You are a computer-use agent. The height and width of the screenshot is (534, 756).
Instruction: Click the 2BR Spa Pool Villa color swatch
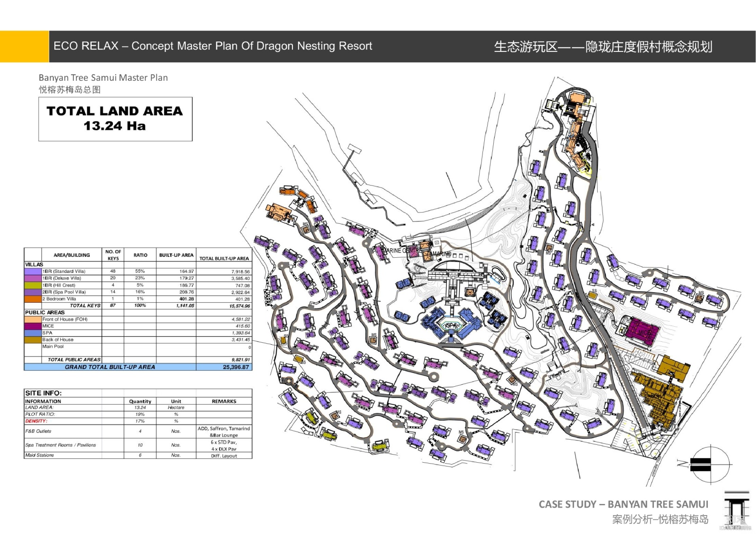pyautogui.click(x=33, y=292)
